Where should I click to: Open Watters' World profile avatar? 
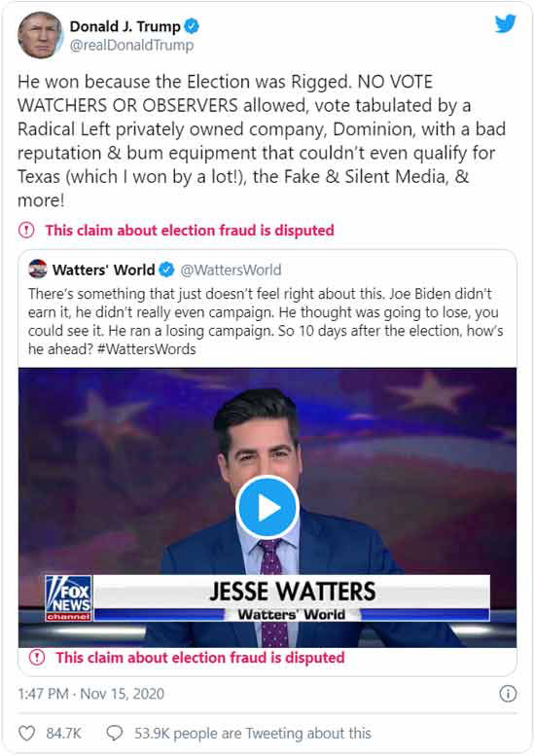click(x=38, y=270)
